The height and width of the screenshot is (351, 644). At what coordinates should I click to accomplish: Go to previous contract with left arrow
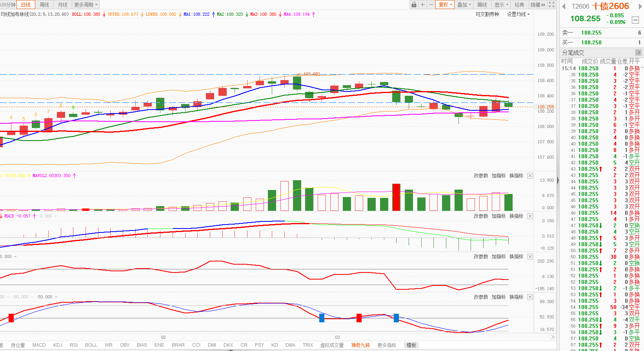coord(564,6)
